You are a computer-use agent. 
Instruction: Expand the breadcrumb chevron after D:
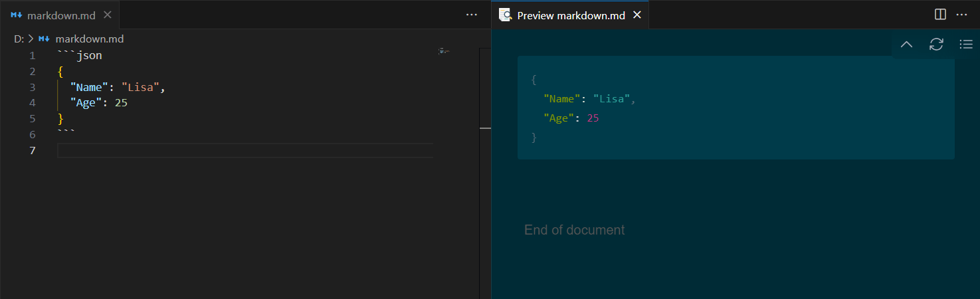31,39
